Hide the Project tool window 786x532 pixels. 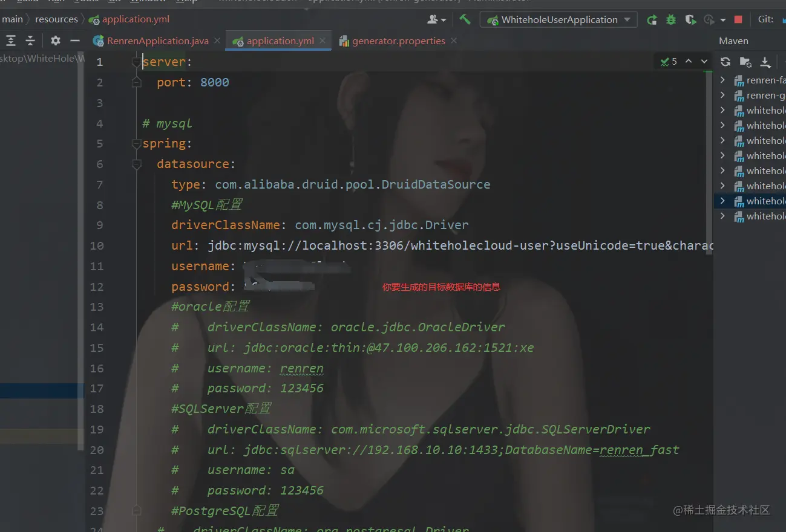[75, 41]
